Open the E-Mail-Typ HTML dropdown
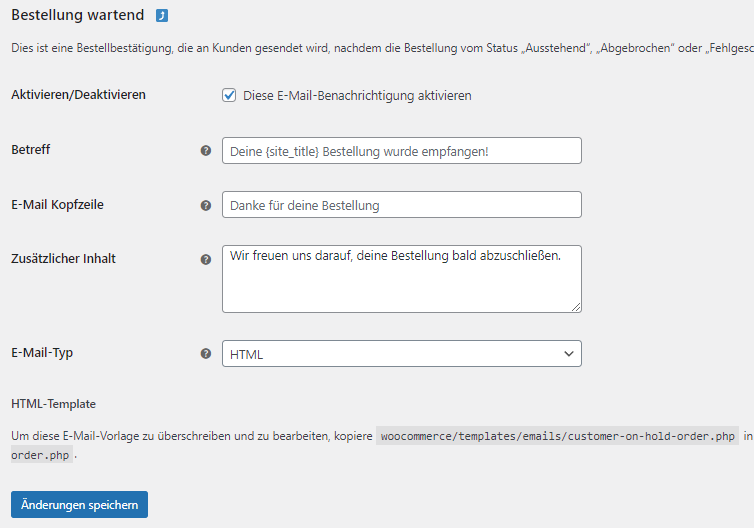Viewport: 754px width, 528px height. pos(402,353)
